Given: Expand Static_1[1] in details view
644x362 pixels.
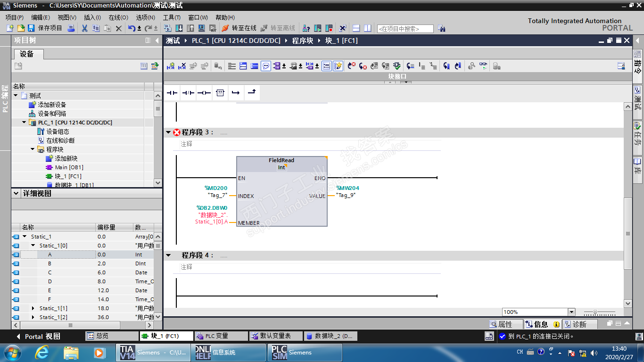Looking at the screenshot, I should tap(33, 308).
